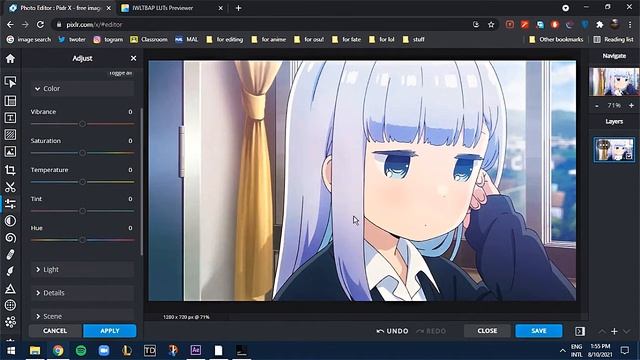Expand the Light section

tap(82, 269)
